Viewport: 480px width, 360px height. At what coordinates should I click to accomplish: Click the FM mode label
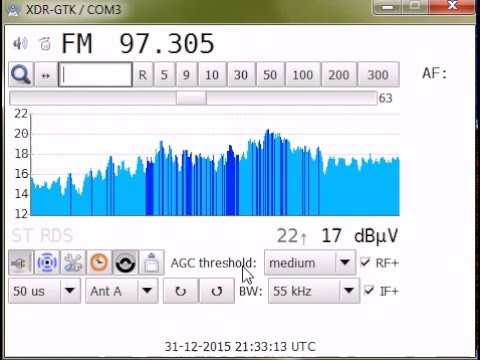coord(77,44)
